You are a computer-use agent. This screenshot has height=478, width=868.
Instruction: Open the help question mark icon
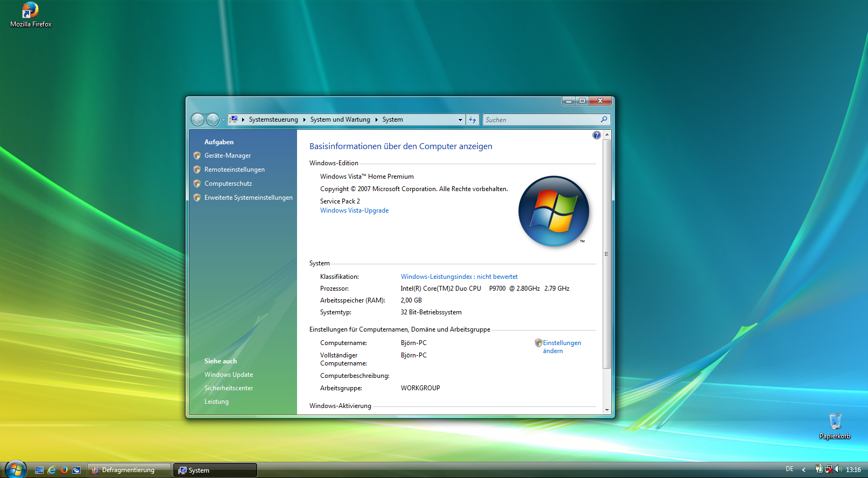pyautogui.click(x=596, y=136)
